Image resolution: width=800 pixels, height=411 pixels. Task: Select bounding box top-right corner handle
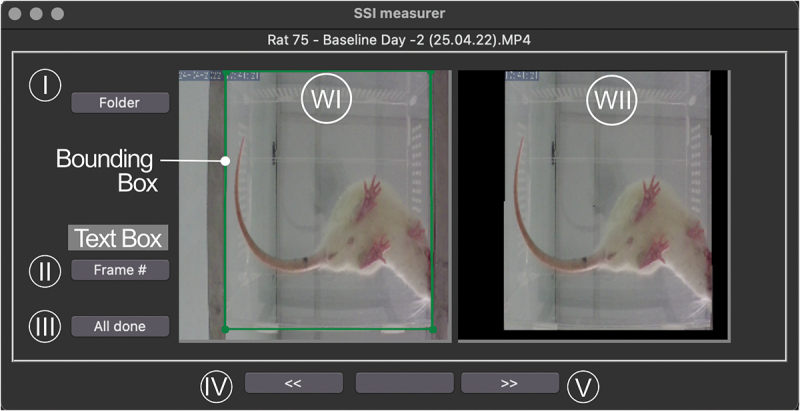click(x=432, y=72)
